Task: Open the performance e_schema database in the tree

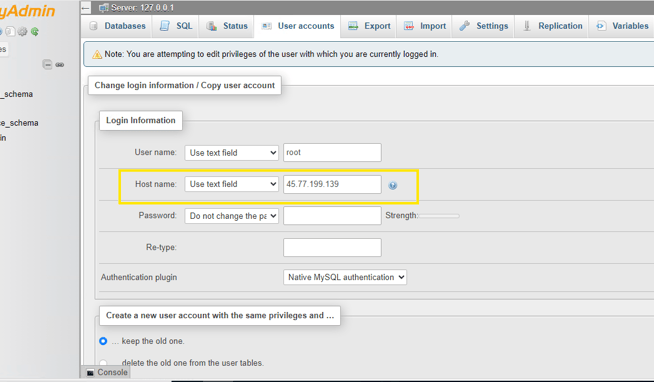Action: tap(19, 123)
